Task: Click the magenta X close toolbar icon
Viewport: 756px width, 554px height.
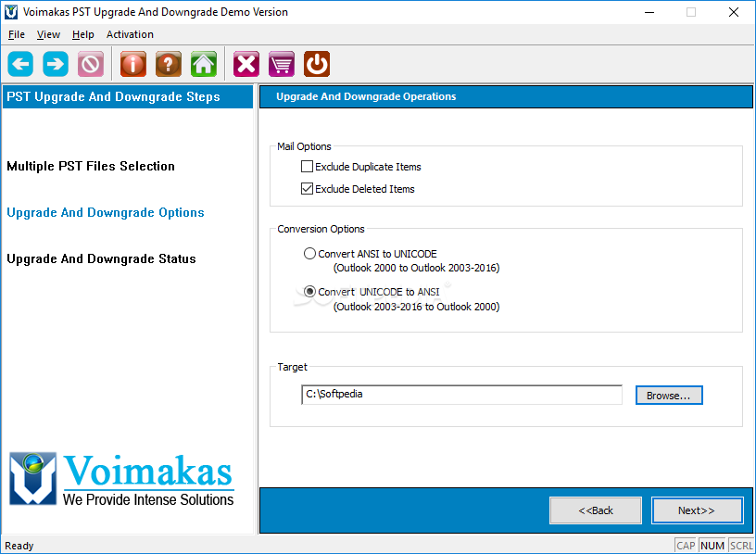Action: point(246,64)
